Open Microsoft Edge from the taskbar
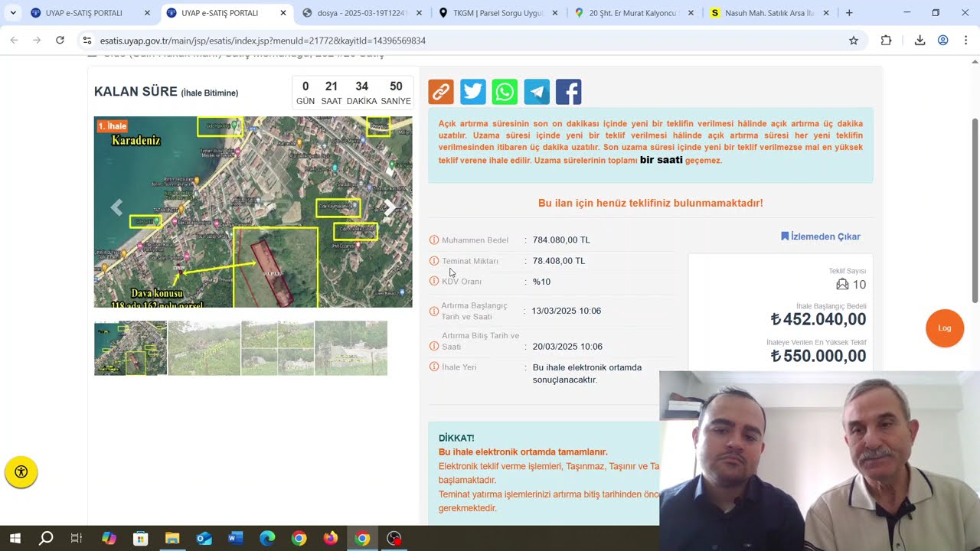 [267, 539]
